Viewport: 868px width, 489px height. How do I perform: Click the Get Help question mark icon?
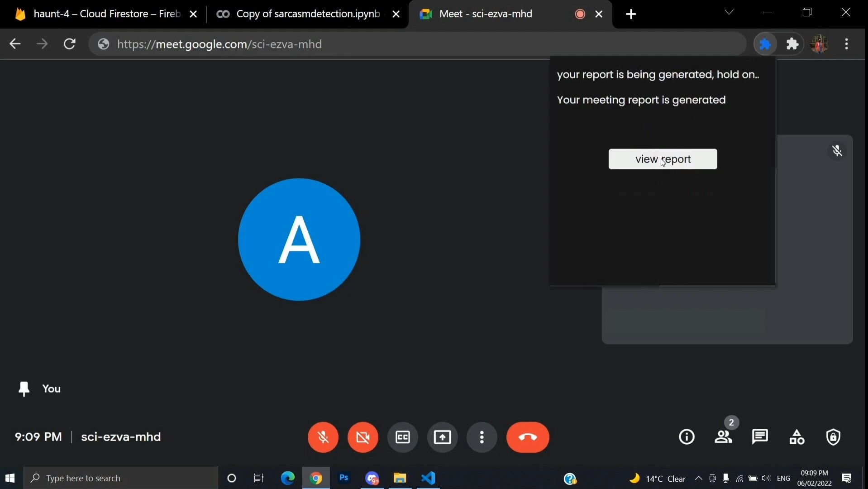click(570, 479)
